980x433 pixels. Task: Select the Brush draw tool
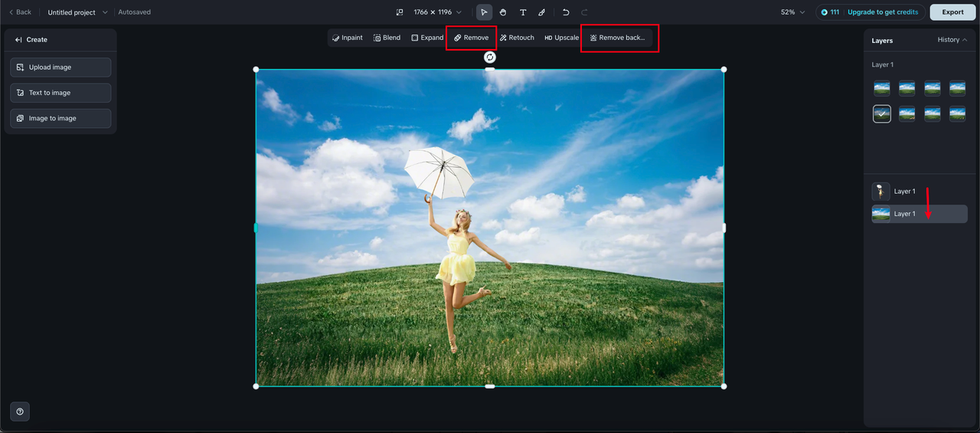(541, 12)
